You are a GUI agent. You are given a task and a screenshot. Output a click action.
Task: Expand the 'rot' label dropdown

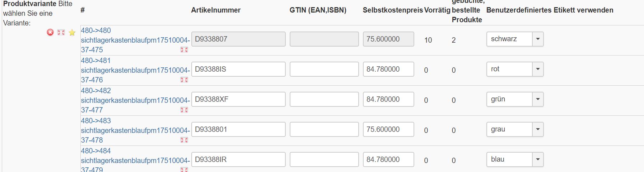[537, 69]
